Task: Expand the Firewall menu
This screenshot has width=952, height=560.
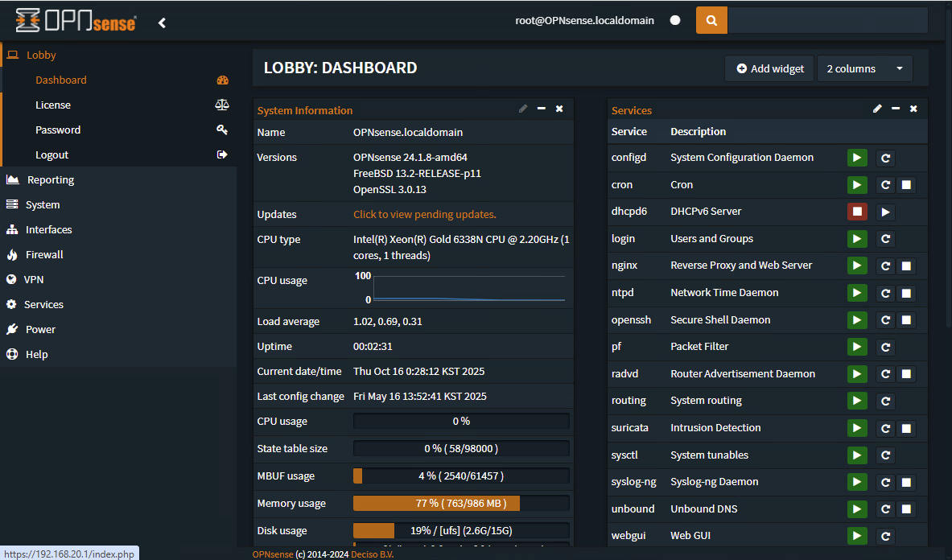Action: (119, 254)
